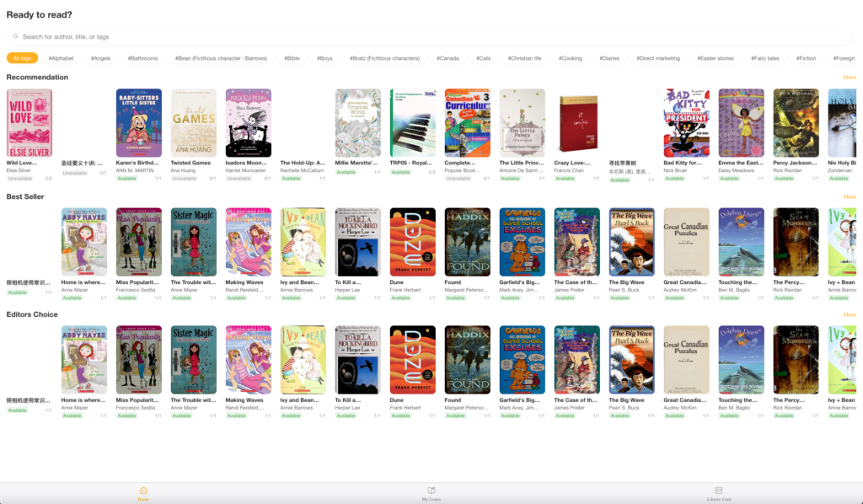
Task: Select the Found cover in Best Seller
Action: click(467, 242)
